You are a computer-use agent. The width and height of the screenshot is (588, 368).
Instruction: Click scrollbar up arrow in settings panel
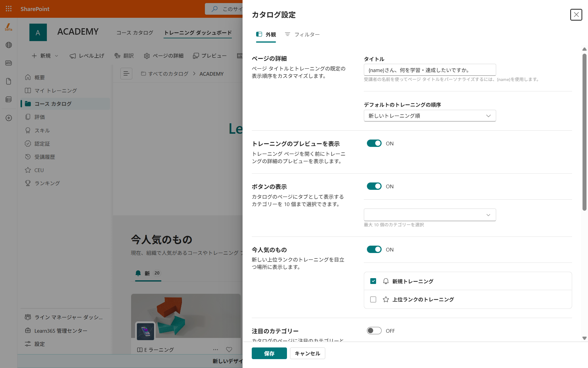point(584,49)
